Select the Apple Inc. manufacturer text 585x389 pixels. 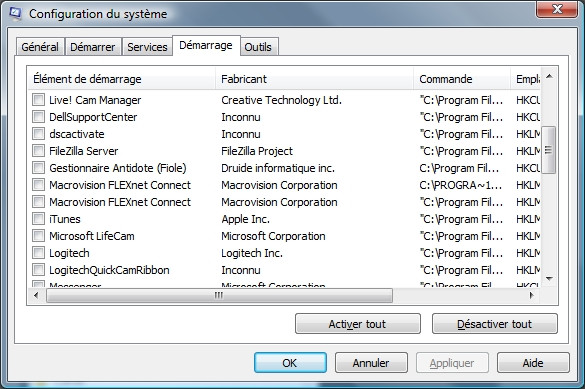point(245,219)
